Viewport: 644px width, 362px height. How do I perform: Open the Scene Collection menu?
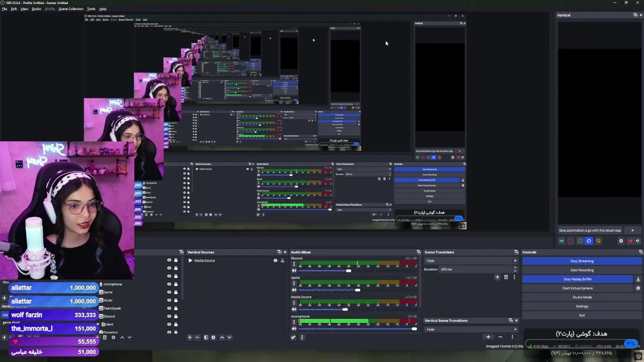coord(71,9)
